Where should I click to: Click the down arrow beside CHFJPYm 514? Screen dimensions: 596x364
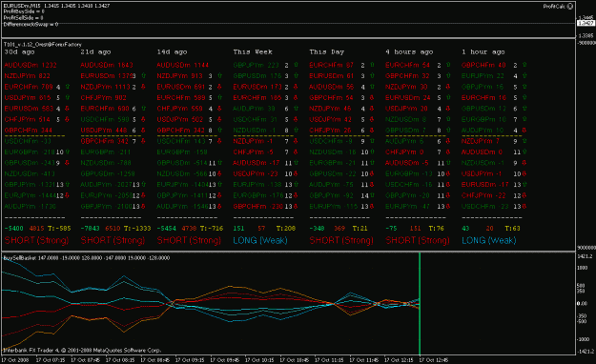pos(68,119)
